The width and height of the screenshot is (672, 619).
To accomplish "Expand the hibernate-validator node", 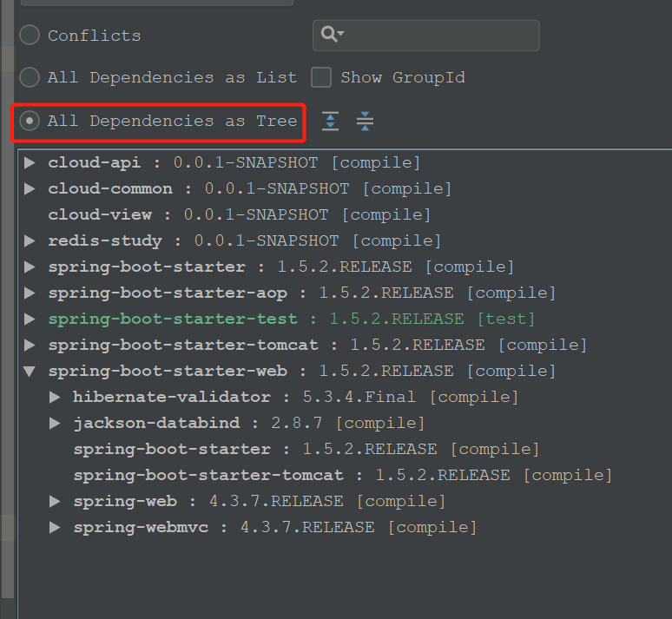I will coord(55,397).
